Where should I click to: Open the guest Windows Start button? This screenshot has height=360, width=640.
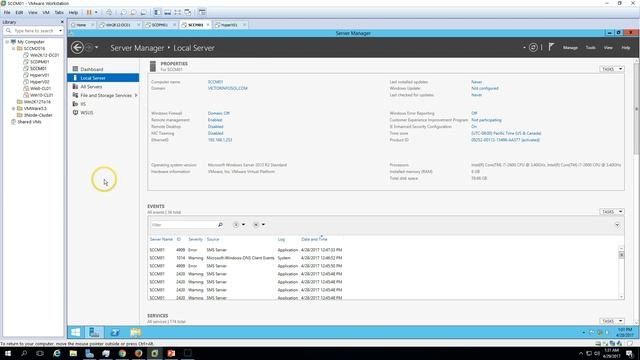coord(76,332)
